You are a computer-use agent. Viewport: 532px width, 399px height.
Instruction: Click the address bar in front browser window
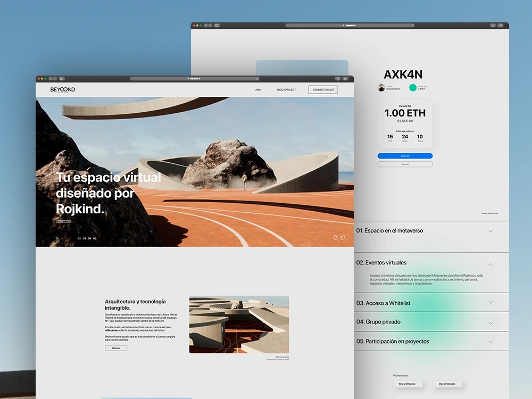click(195, 79)
